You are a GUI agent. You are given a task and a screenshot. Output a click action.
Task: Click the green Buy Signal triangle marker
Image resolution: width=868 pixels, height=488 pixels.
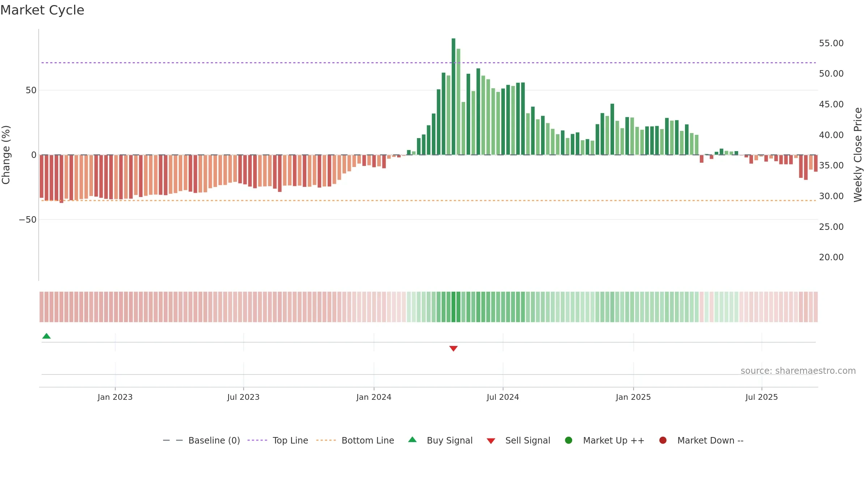pos(46,336)
